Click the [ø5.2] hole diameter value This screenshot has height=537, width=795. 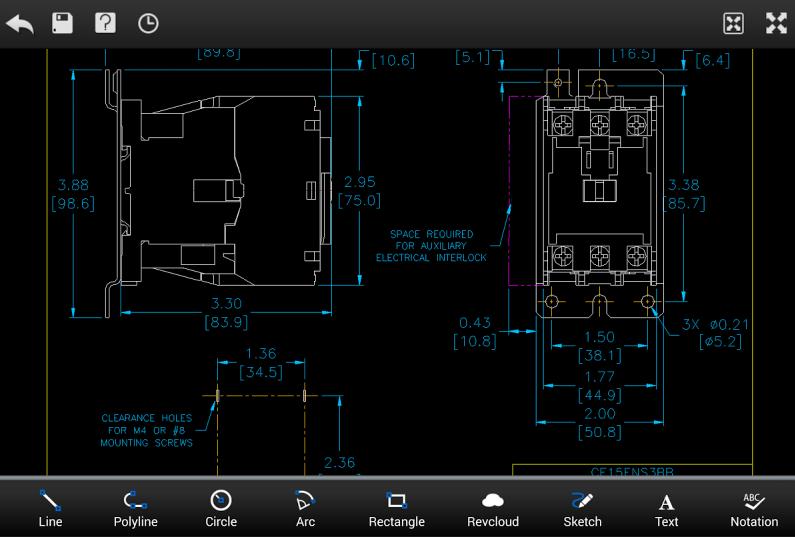(720, 341)
